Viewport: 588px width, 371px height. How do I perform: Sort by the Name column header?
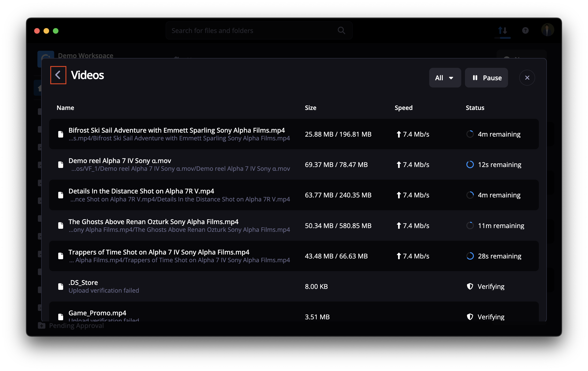pyautogui.click(x=65, y=108)
